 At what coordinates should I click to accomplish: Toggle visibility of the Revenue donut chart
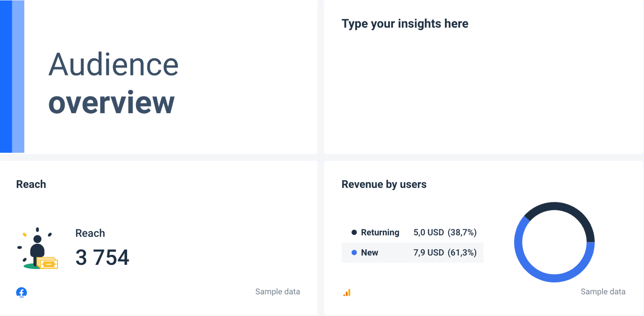[x=554, y=242]
